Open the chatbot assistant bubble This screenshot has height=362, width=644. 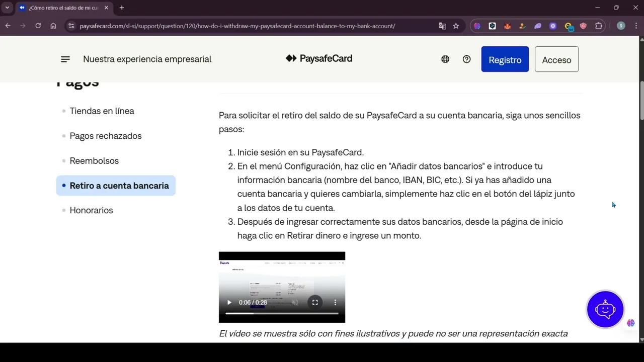605,309
